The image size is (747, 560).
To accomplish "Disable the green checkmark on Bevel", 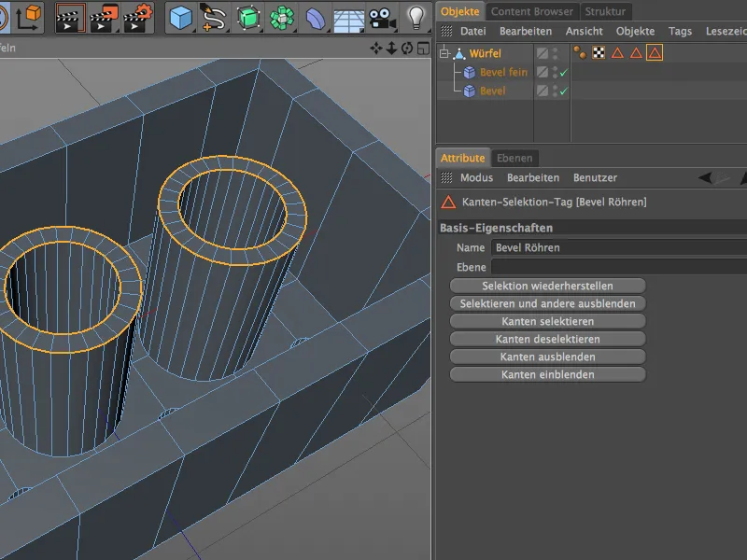I will click(564, 91).
